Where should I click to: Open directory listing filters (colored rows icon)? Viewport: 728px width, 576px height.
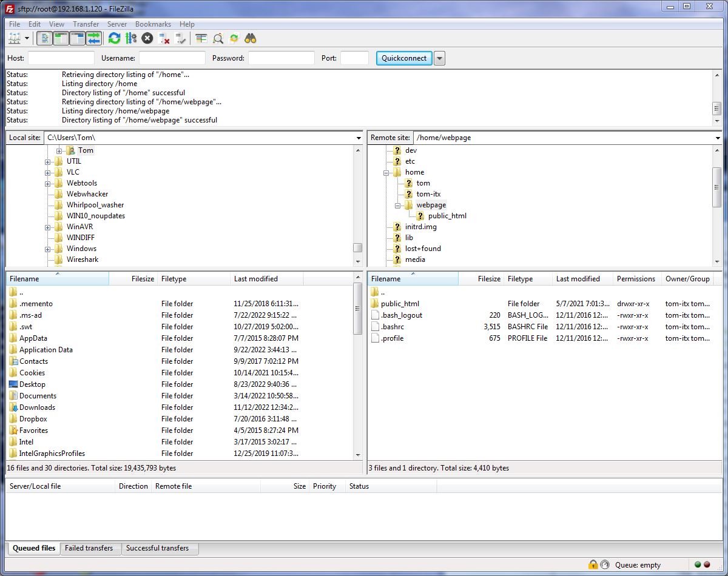click(201, 38)
